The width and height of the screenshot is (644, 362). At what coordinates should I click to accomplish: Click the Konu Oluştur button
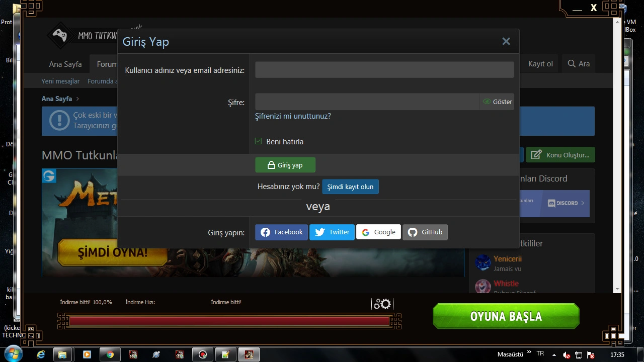point(560,155)
